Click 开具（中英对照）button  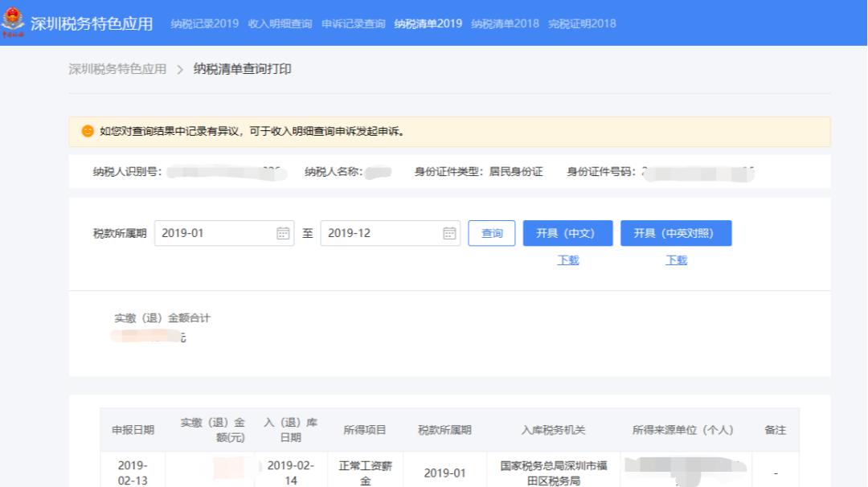click(x=676, y=233)
